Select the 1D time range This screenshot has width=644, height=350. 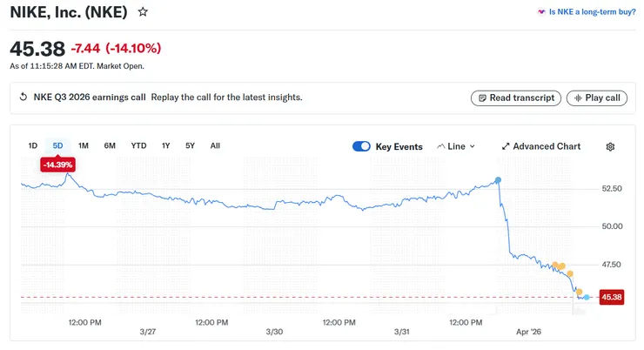(x=32, y=145)
